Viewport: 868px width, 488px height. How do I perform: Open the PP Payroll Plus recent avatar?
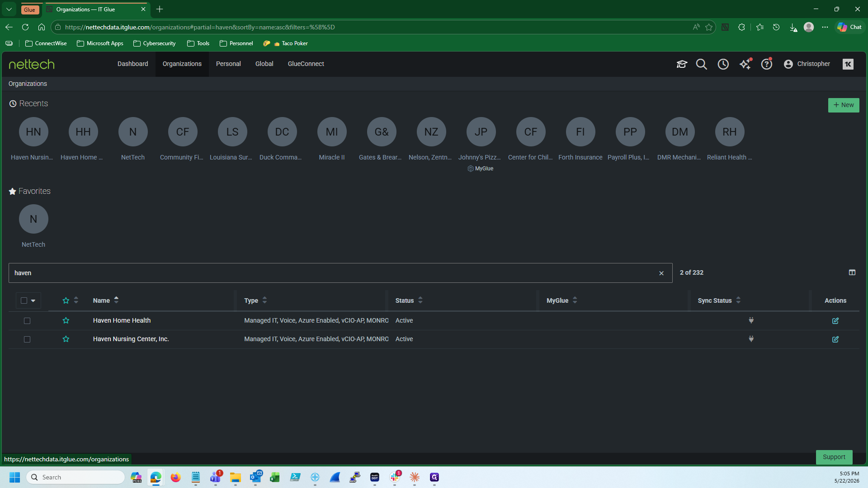(x=630, y=132)
